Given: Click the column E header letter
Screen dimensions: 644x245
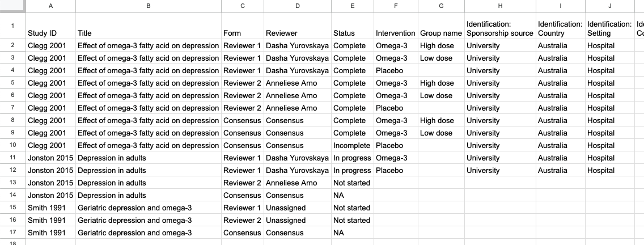Looking at the screenshot, I should 353,6.
